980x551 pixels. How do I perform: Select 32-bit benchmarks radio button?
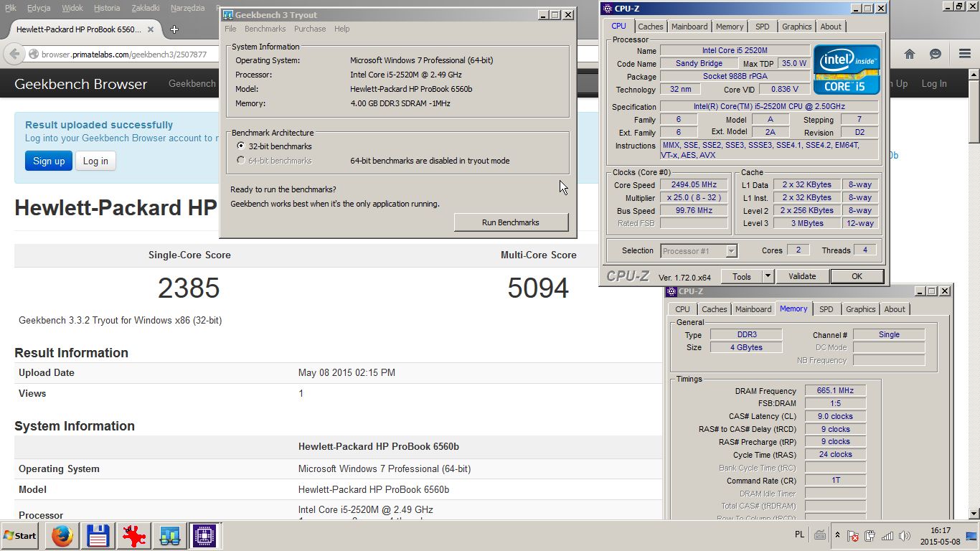pyautogui.click(x=241, y=146)
